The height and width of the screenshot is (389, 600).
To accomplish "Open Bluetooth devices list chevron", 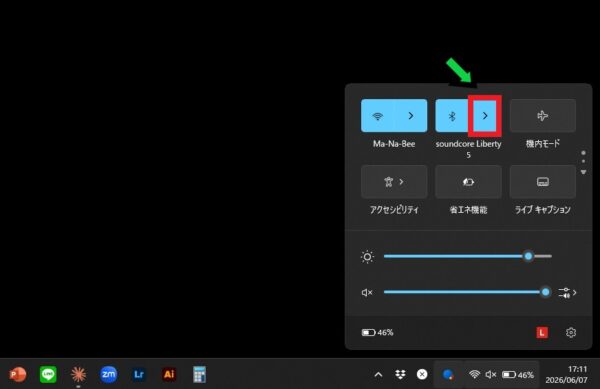I will pyautogui.click(x=485, y=116).
